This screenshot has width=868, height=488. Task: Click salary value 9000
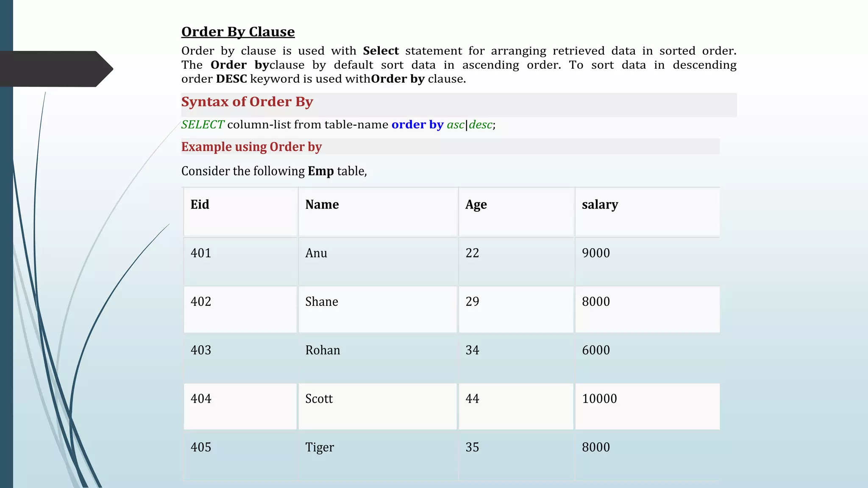coord(596,253)
